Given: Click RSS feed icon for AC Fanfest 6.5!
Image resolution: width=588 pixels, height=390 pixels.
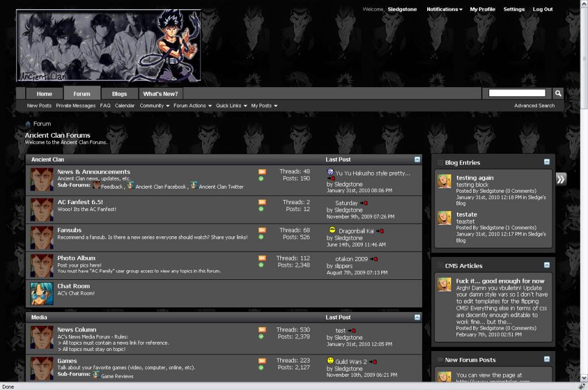Looking at the screenshot, I should [x=262, y=202].
